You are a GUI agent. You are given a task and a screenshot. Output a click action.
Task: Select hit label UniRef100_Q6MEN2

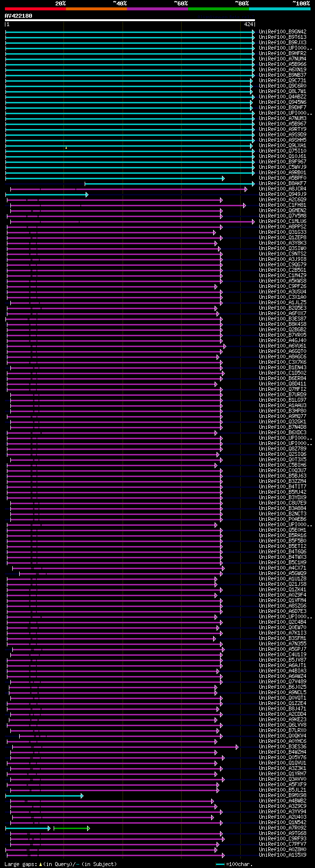click(283, 211)
